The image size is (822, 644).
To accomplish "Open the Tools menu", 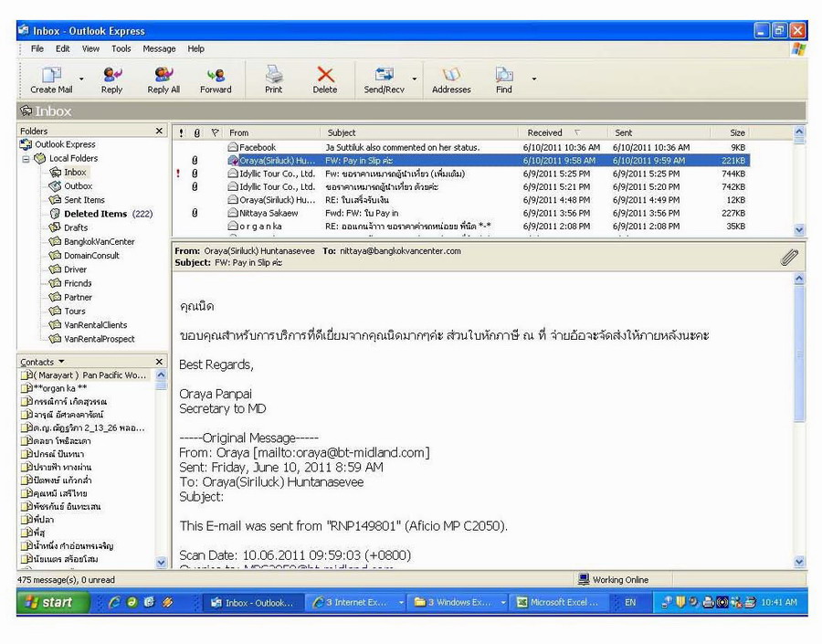I will tap(121, 48).
